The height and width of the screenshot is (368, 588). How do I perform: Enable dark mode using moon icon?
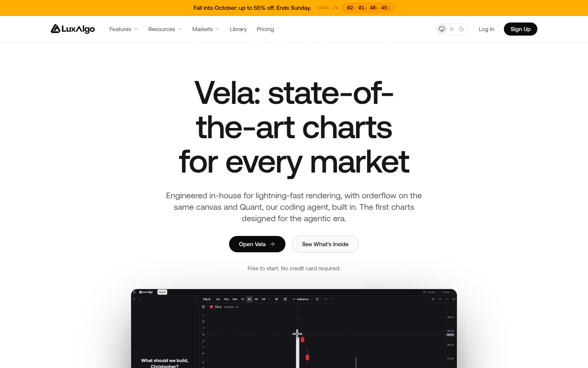pos(461,29)
